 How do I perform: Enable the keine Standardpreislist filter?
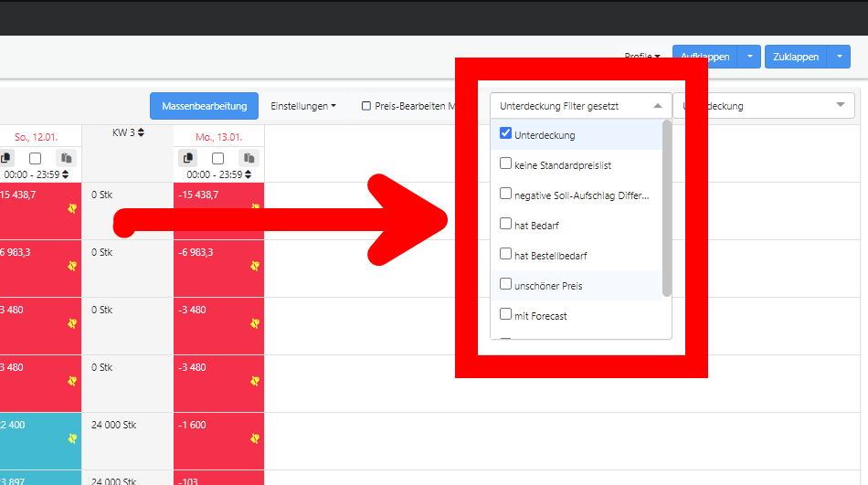pos(505,163)
